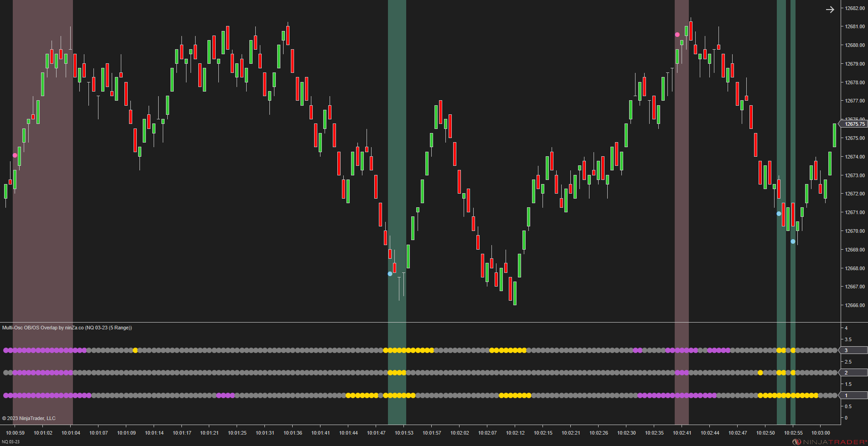This screenshot has width=868, height=446.
Task: Click a magenta oversold dot on oscillator row 1
Action: pyautogui.click(x=46, y=396)
